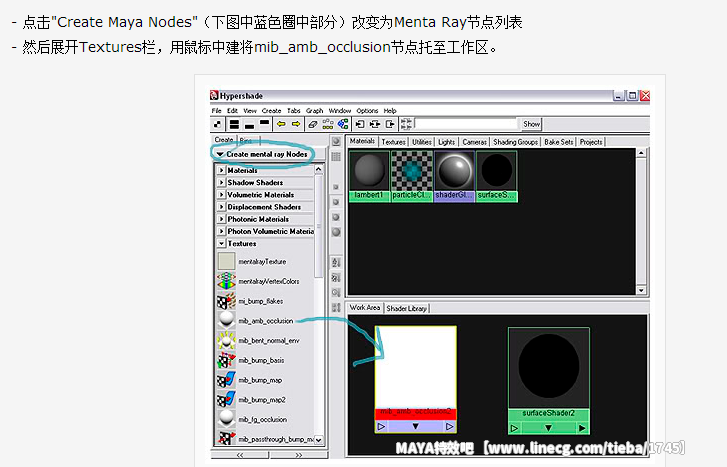
Task: Select the mib_bump_map node icon
Action: pyautogui.click(x=226, y=380)
